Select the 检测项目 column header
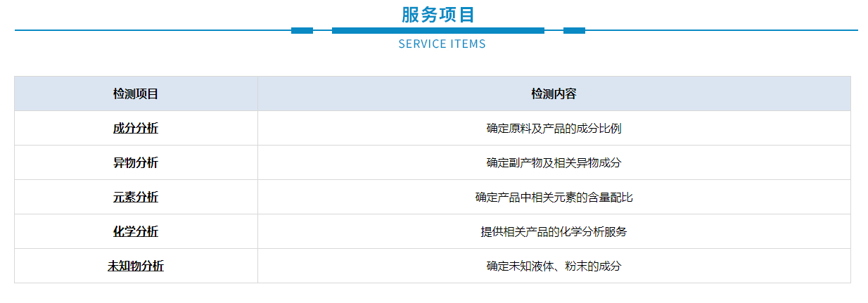This screenshot has width=868, height=303. pos(136,94)
